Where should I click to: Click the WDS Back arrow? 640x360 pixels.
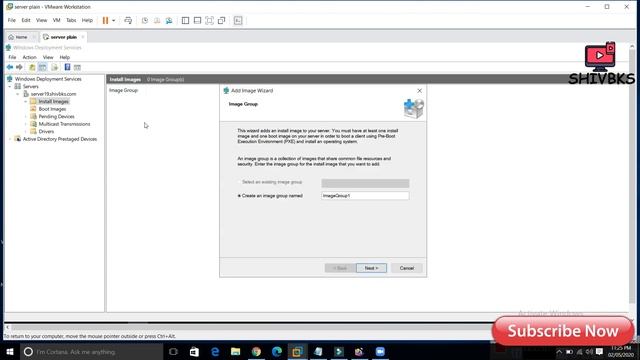pyautogui.click(x=10, y=67)
